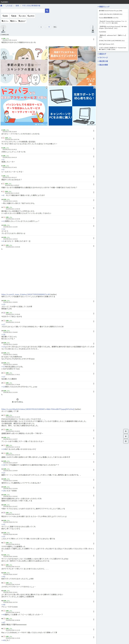
Task: Jump to page top with floating up button
Action: (x=126, y=431)
